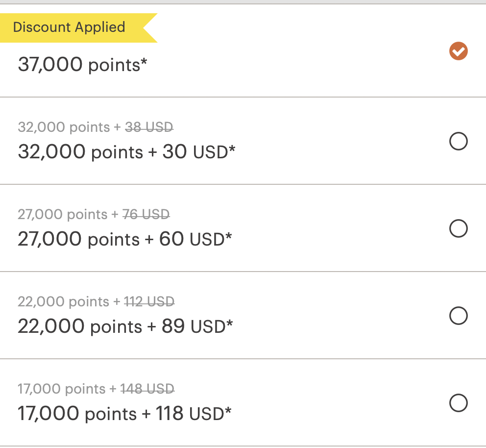This screenshot has width=486, height=448.
Task: Pick the 22,000 points + 89 USD radio button
Action: tap(459, 316)
